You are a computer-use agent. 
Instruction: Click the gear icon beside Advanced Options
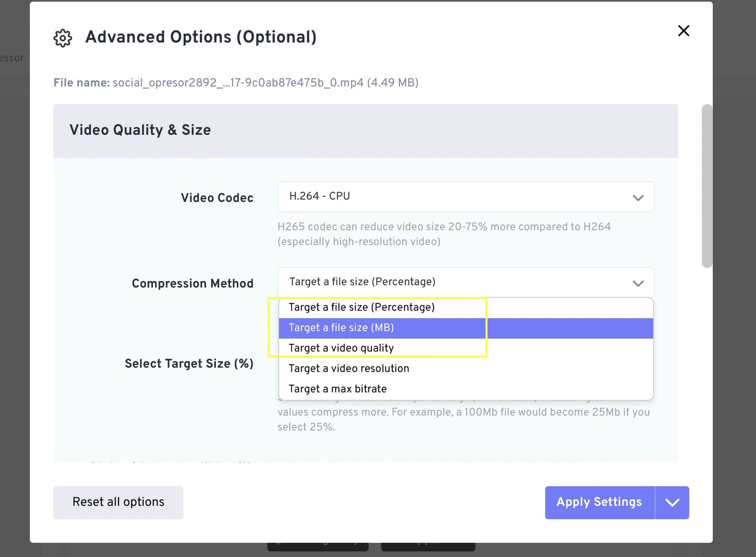click(x=63, y=38)
